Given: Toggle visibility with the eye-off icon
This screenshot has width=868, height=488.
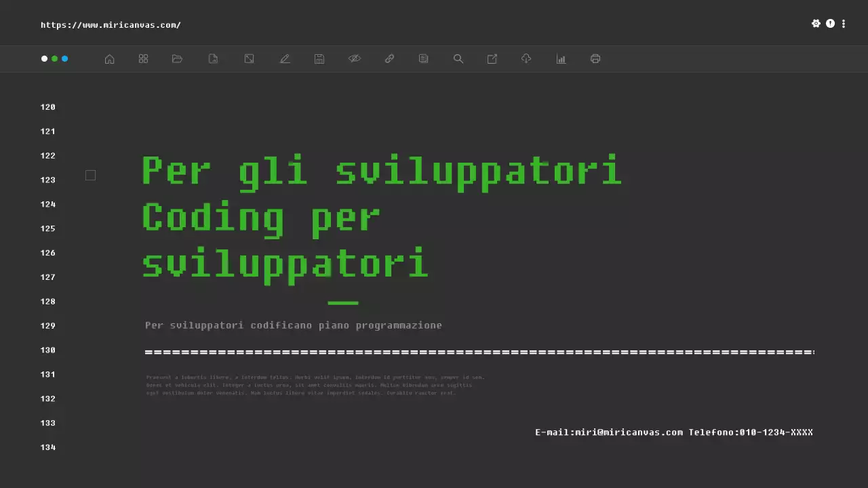Looking at the screenshot, I should point(355,59).
